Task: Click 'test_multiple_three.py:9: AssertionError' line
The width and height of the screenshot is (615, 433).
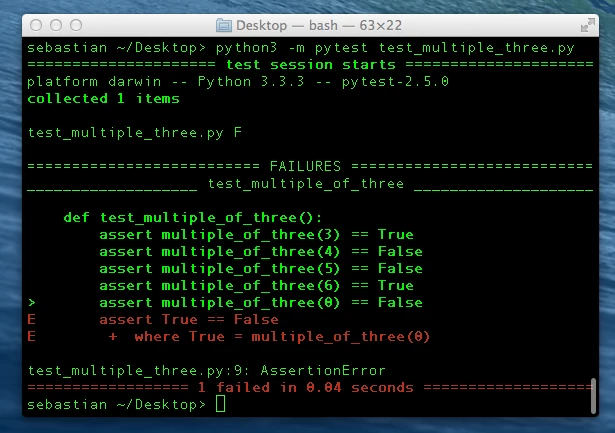Action: coord(207,370)
